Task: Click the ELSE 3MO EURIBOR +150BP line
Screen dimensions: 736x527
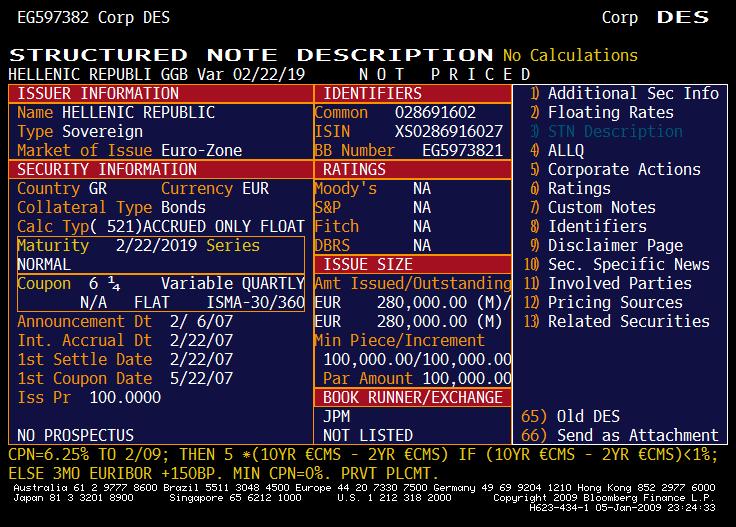Action: pos(223,473)
